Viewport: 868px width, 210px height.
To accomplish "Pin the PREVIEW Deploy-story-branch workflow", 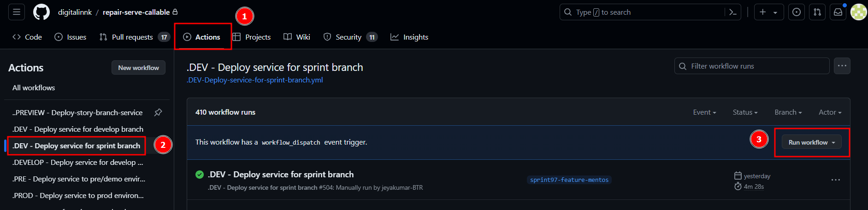I will [158, 112].
